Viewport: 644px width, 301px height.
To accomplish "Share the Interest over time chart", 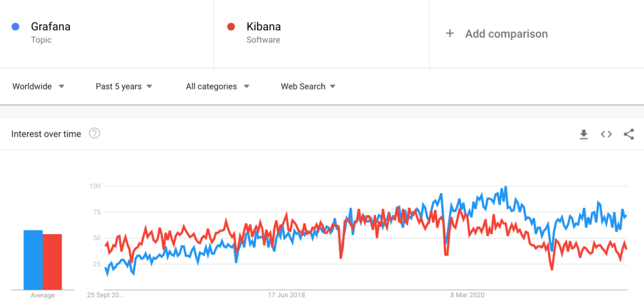I will click(x=629, y=134).
